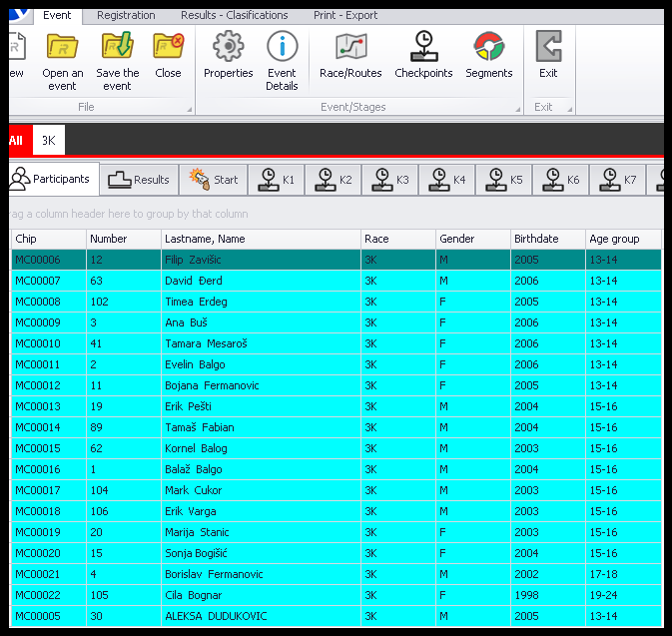Open the Checkpoints tool
Screen dimensions: 672x636
coord(423,47)
